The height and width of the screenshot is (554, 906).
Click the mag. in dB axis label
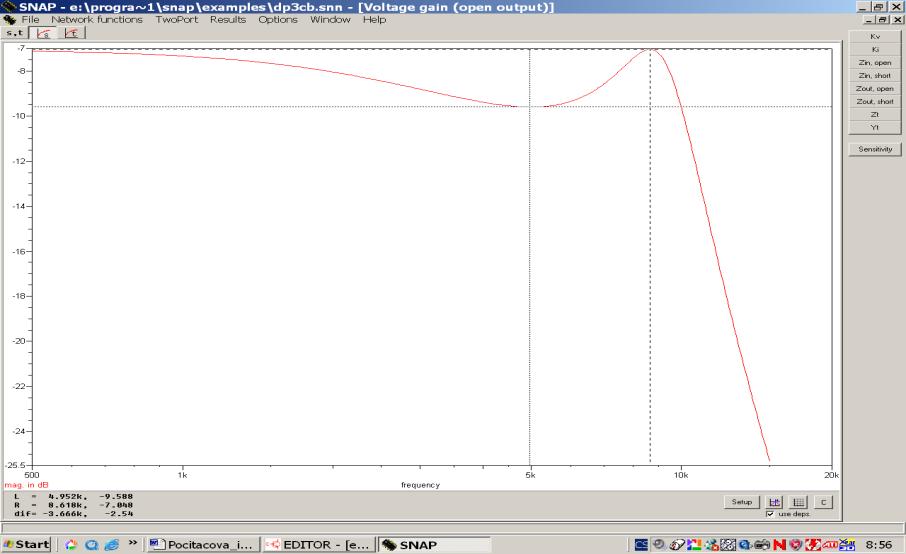[27, 485]
